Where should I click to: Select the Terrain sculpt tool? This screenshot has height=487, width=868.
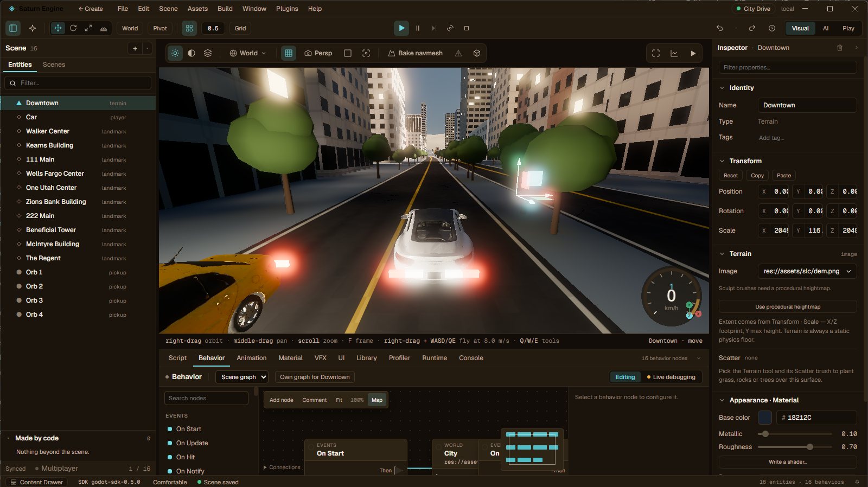point(104,28)
